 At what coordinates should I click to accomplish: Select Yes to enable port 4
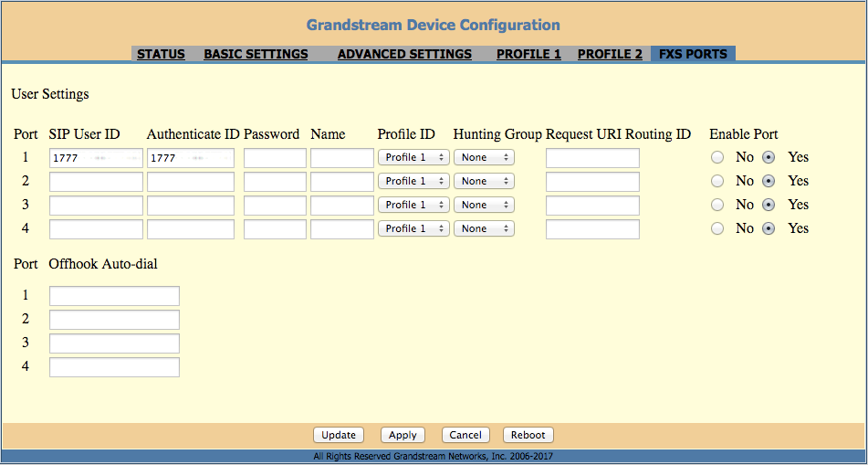(x=769, y=229)
